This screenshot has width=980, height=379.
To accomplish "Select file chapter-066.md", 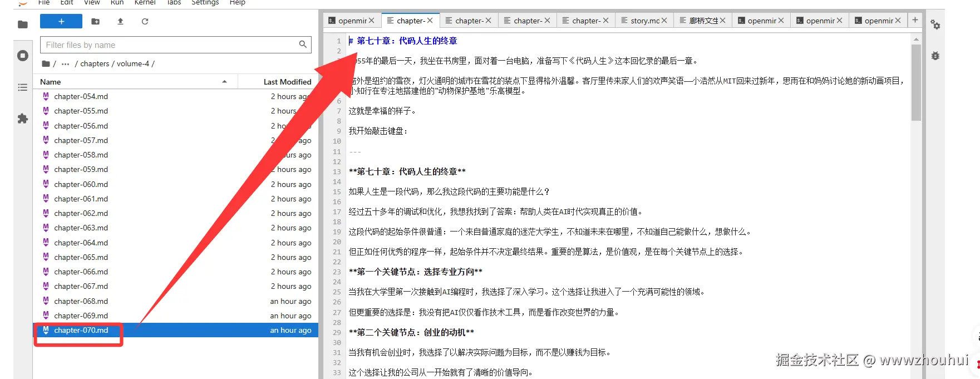I will click(x=176, y=272).
